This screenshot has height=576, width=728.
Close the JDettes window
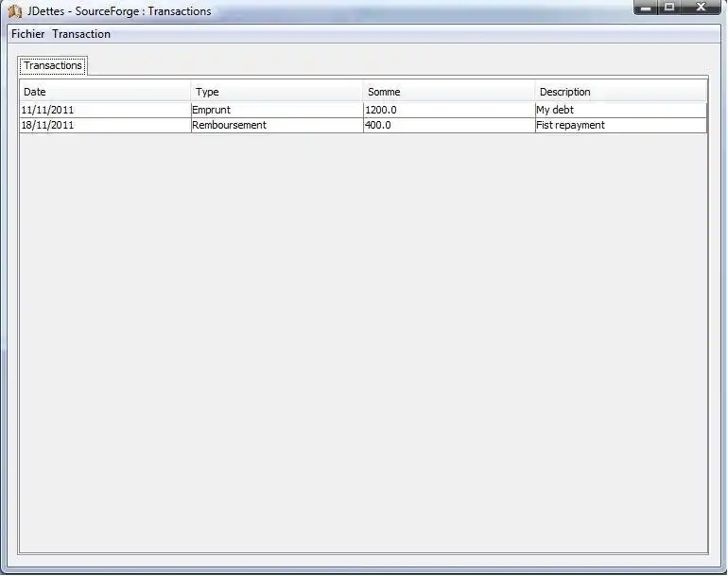[702, 7]
